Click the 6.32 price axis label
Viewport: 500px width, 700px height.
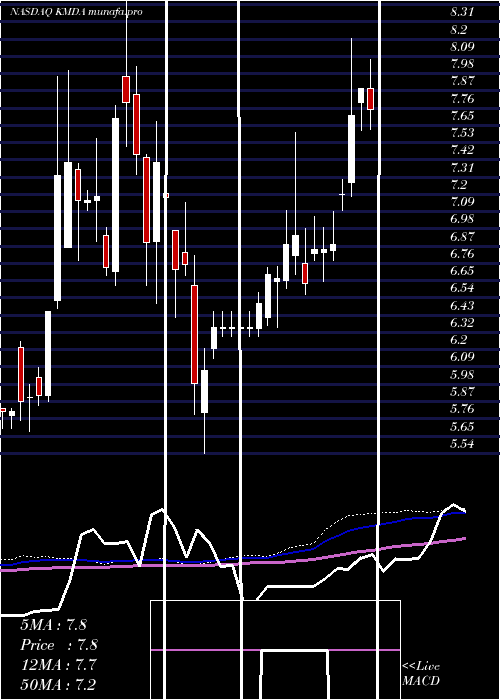pos(462,322)
